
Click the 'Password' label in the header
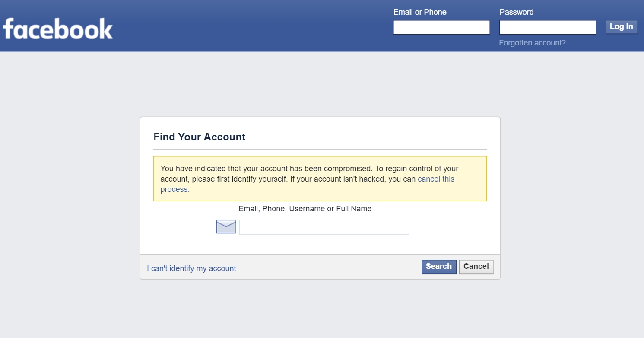click(x=517, y=12)
